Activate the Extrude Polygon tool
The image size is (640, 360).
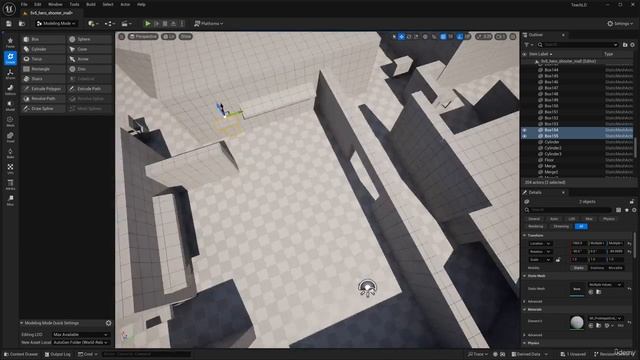[43, 89]
